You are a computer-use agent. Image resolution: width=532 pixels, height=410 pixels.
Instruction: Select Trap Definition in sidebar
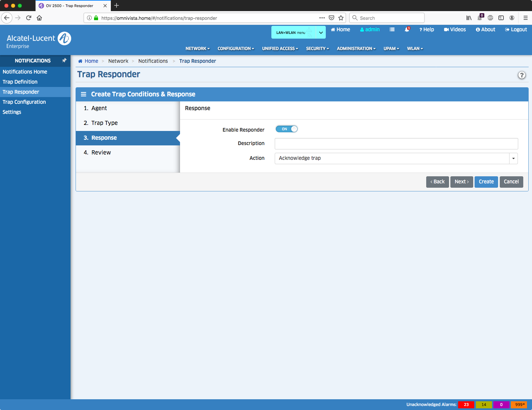tap(20, 82)
